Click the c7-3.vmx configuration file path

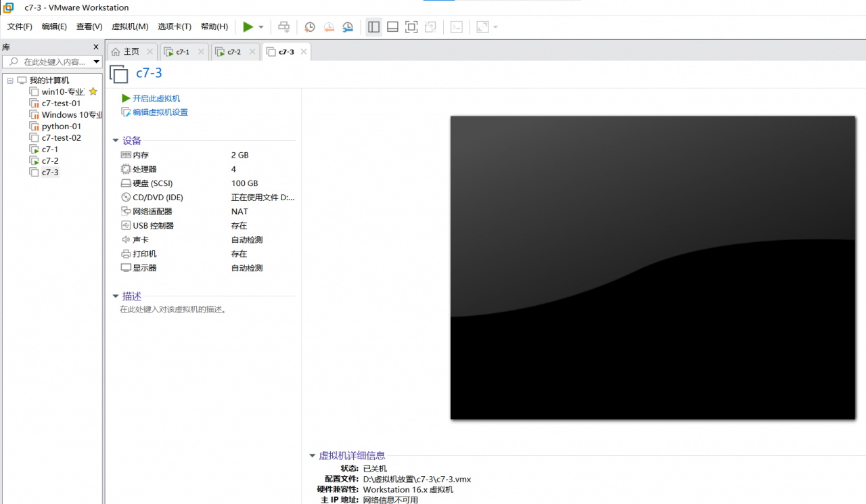[417, 479]
